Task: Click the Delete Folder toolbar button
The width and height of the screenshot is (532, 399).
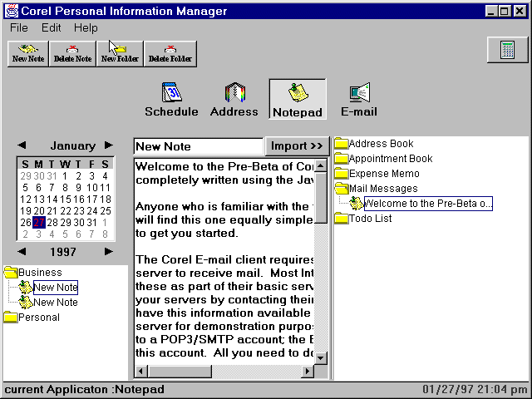Action: pos(170,53)
